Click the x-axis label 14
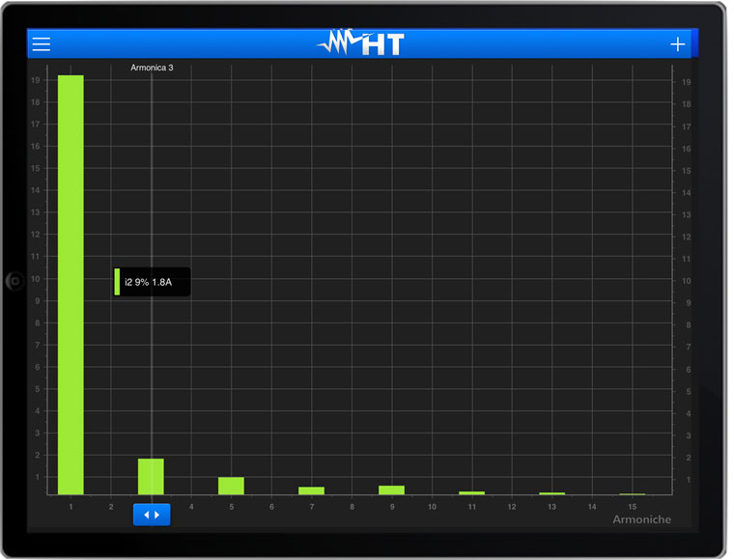This screenshot has height=560, width=734. [x=592, y=506]
